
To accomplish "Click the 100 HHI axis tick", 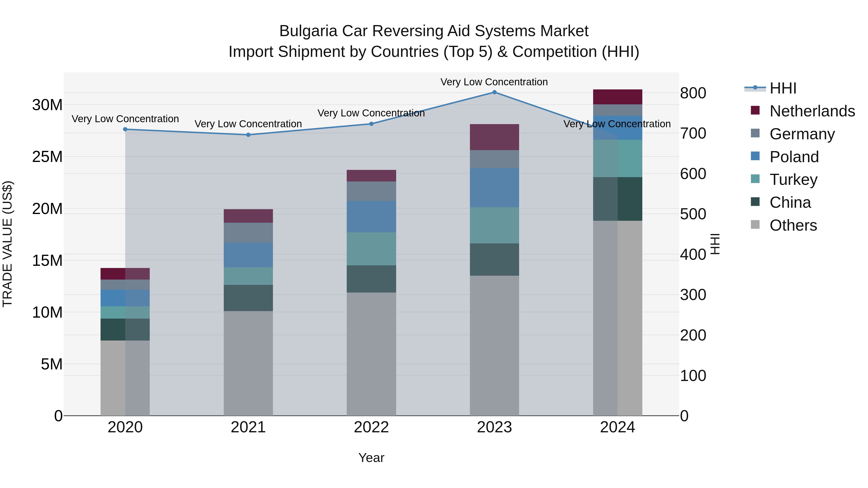I will point(693,376).
